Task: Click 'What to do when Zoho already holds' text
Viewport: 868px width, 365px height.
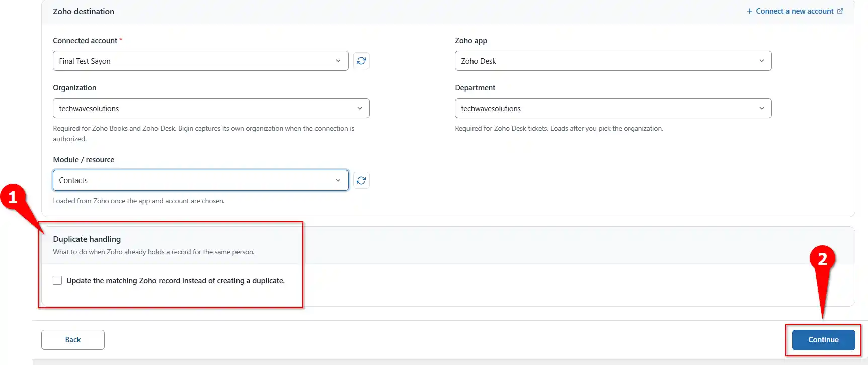Action: point(153,252)
